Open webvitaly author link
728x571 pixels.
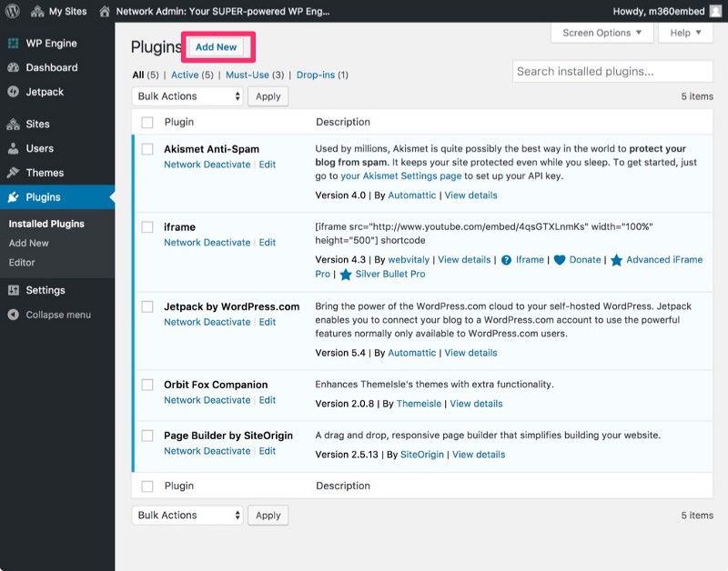pos(409,260)
